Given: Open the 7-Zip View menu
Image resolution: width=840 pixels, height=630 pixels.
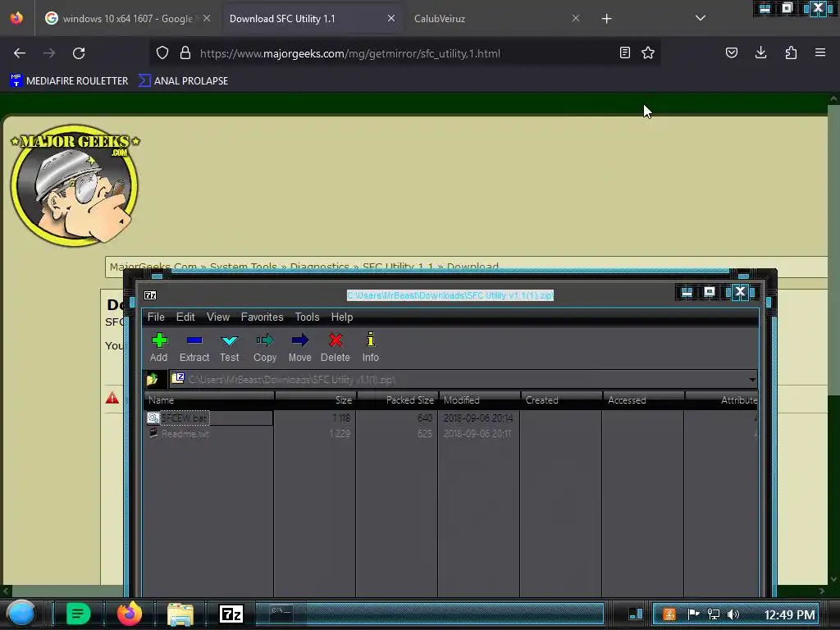Looking at the screenshot, I should pos(218,317).
